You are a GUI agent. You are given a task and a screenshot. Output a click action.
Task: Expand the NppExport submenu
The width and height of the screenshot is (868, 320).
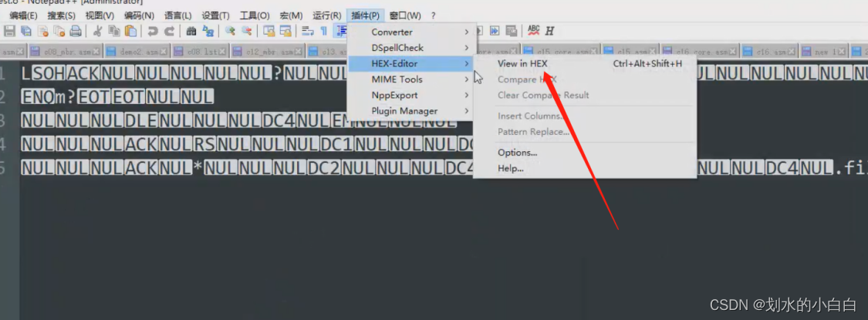tap(412, 95)
